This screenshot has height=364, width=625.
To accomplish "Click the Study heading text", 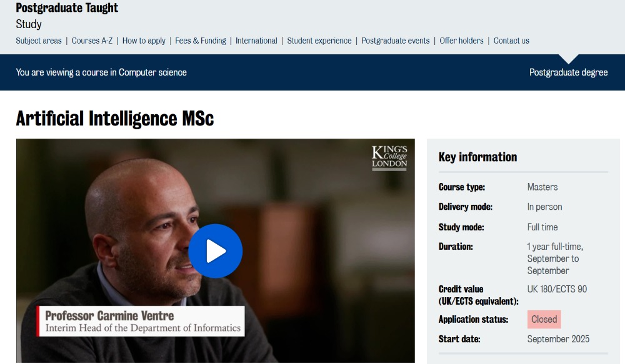I will (x=29, y=24).
